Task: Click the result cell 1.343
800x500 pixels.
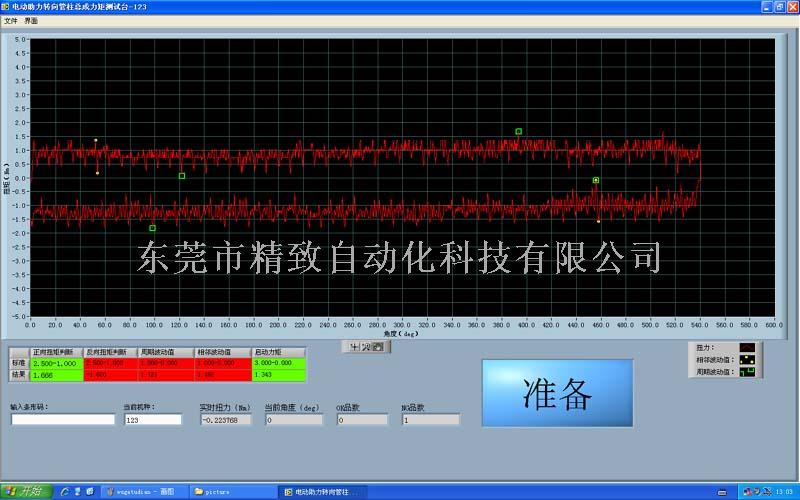Action: pyautogui.click(x=279, y=375)
